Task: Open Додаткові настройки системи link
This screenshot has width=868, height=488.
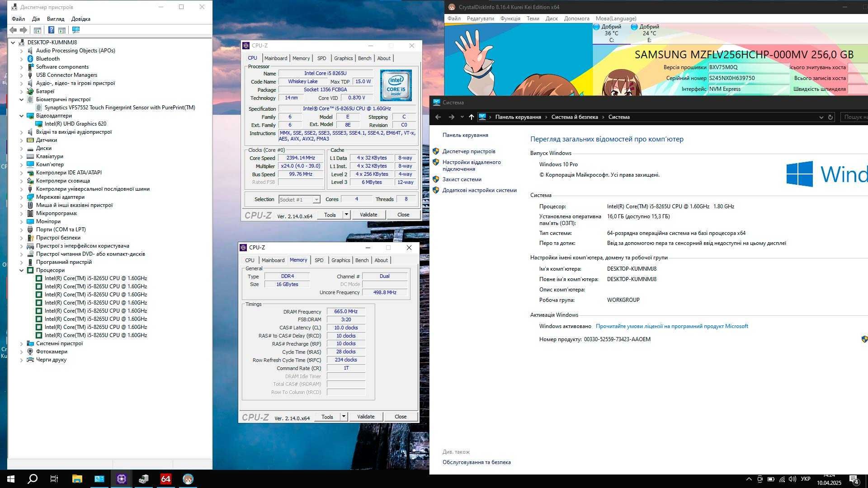Action: pos(479,190)
